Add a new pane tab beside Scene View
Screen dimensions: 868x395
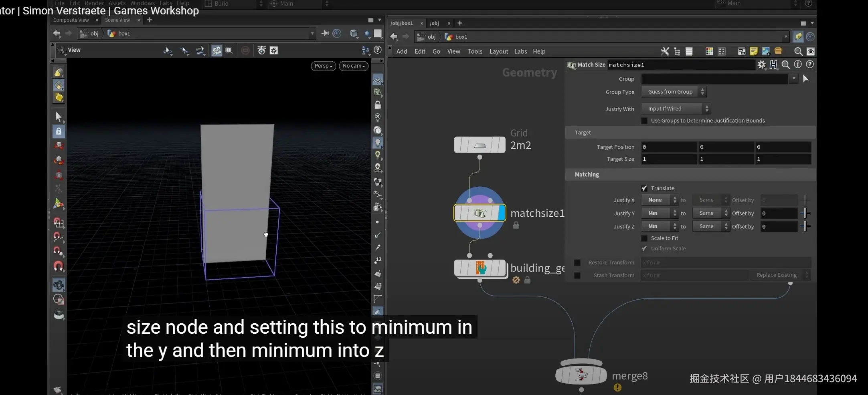click(x=150, y=20)
